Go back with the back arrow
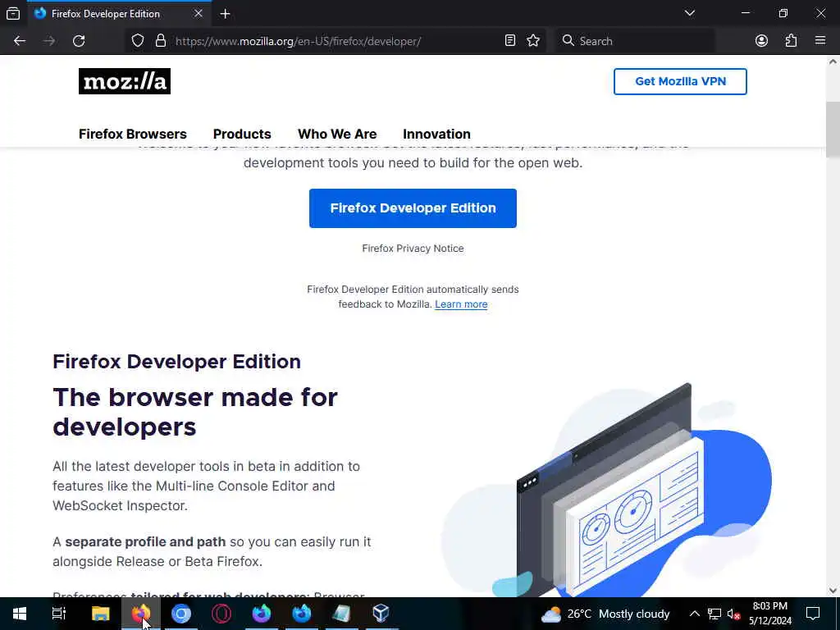The image size is (840, 630). (x=20, y=41)
